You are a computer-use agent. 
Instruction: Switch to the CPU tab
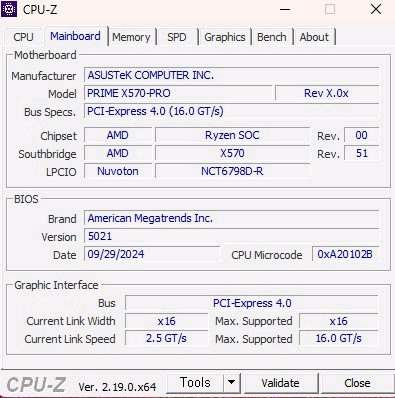pyautogui.click(x=23, y=37)
